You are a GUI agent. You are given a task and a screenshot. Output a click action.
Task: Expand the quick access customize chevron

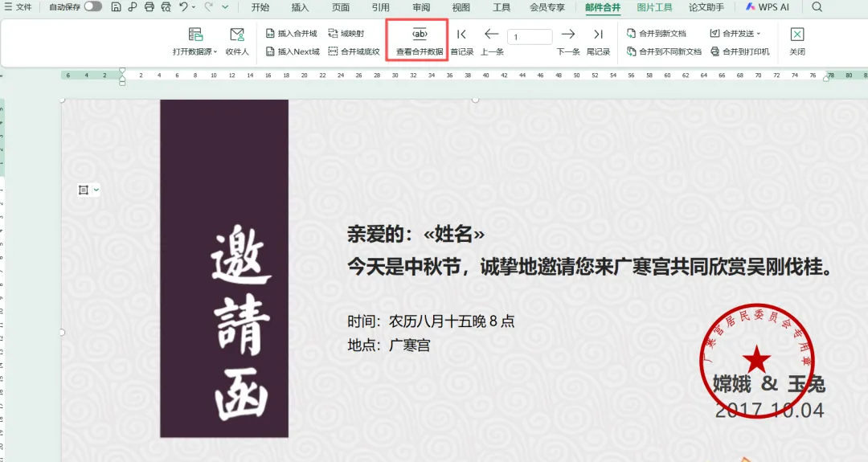[225, 7]
